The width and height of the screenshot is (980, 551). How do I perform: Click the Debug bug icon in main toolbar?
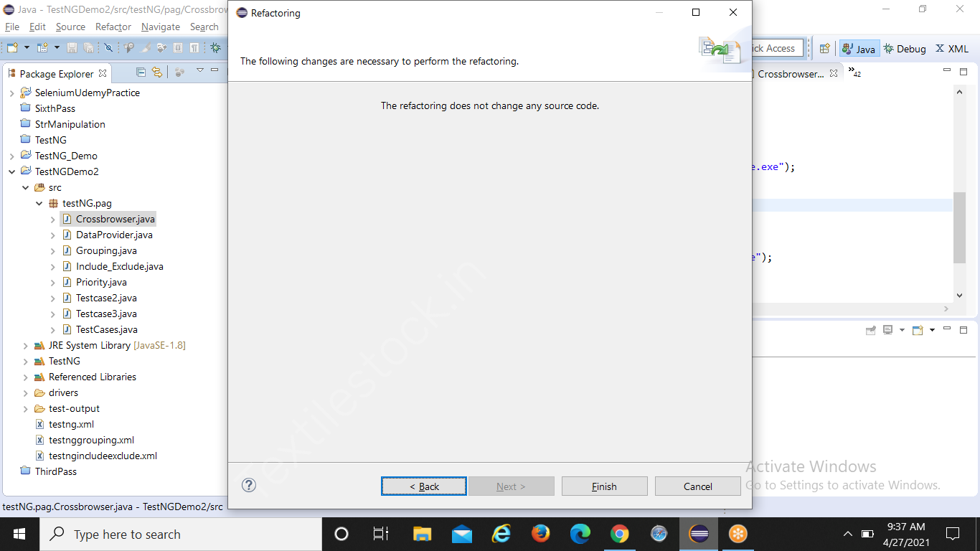(215, 48)
